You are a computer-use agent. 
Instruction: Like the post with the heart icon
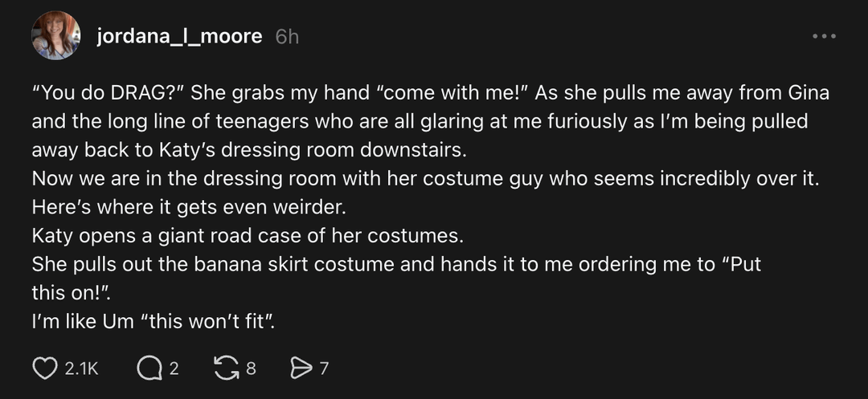44,368
